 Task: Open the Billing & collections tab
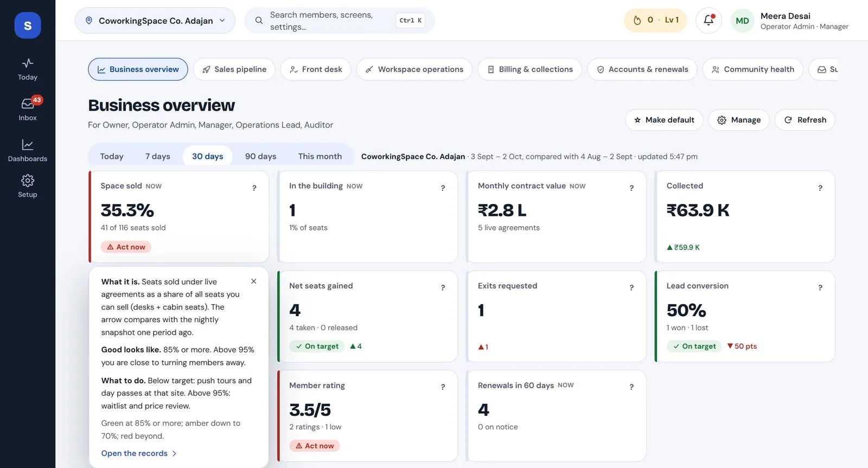(x=529, y=69)
